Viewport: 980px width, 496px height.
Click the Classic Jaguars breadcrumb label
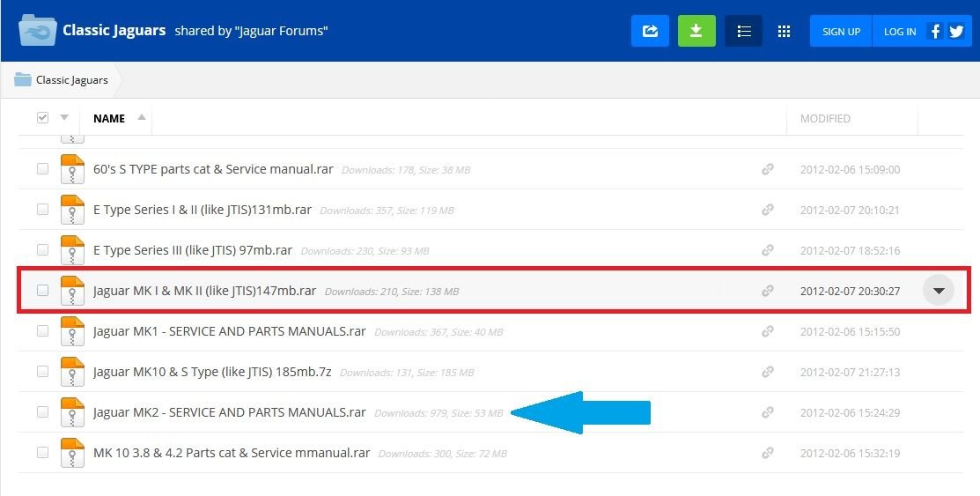(72, 80)
